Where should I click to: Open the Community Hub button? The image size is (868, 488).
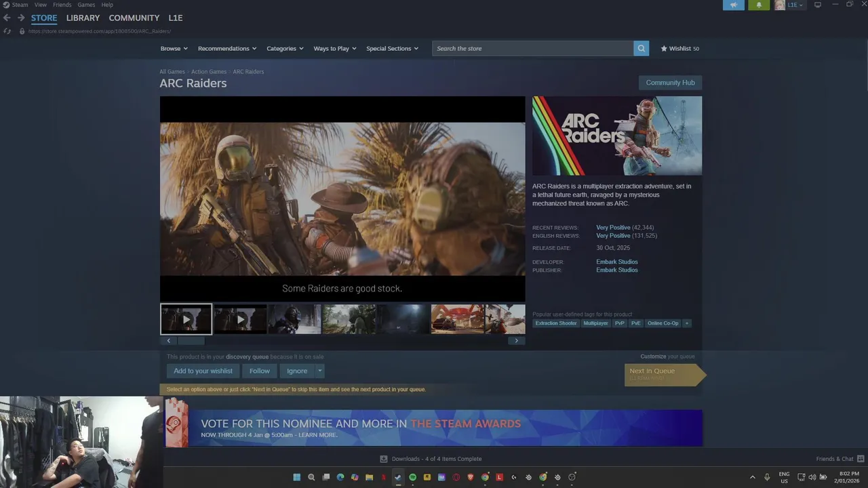click(670, 83)
